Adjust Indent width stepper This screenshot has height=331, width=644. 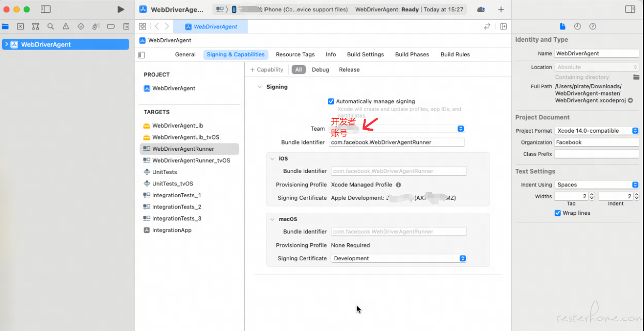pyautogui.click(x=637, y=196)
